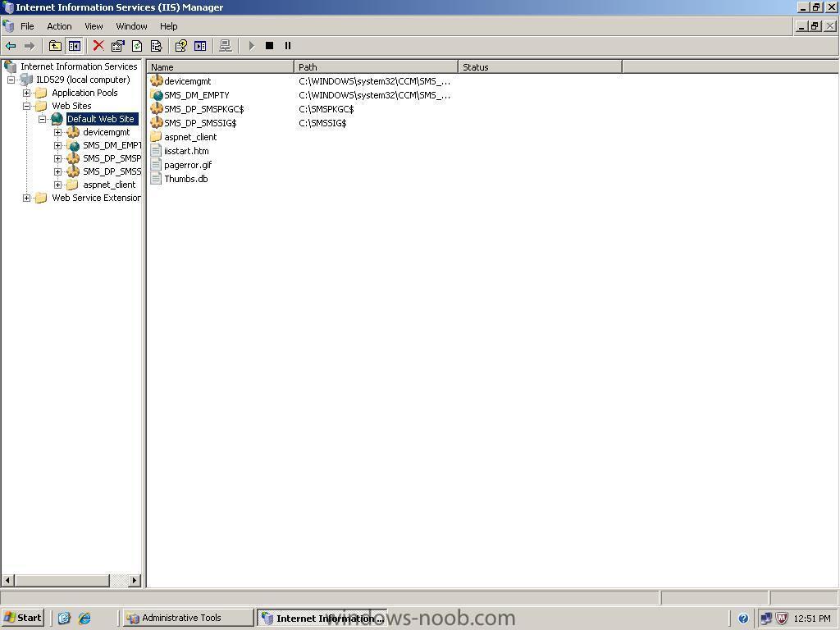This screenshot has height=630, width=840.
Task: Toggle the Show/Hide Console Tree toolbar icon
Action: pos(74,46)
